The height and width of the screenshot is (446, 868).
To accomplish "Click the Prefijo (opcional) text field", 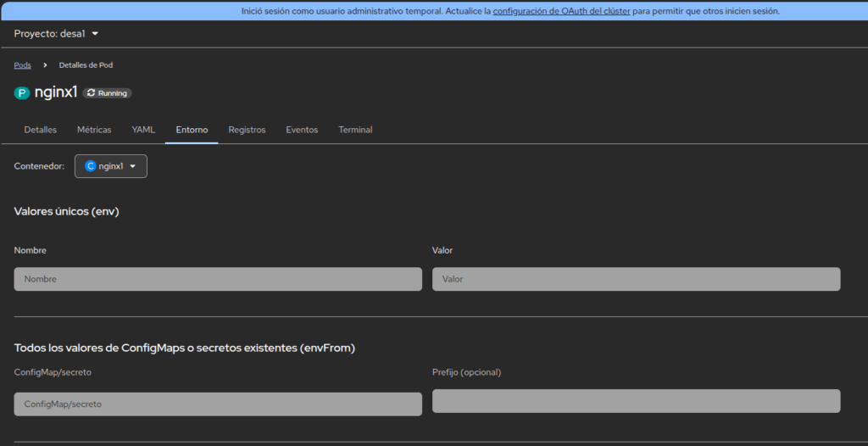I will pos(636,401).
